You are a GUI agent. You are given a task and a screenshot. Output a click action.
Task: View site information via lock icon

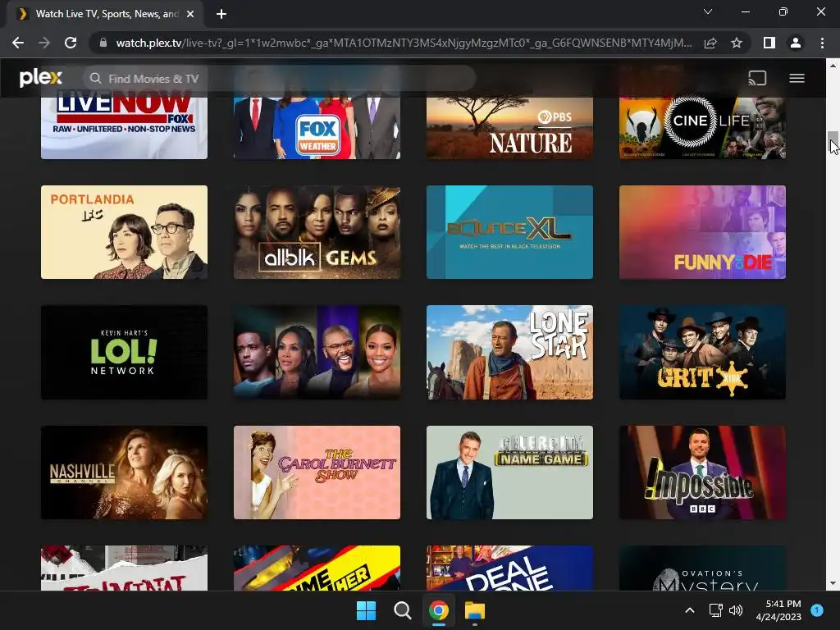(103, 43)
